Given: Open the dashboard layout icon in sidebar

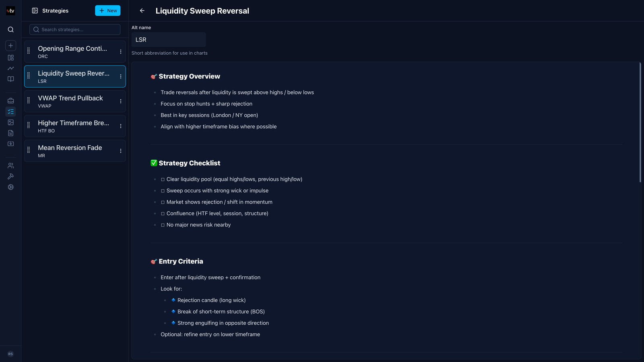Looking at the screenshot, I should point(11,58).
